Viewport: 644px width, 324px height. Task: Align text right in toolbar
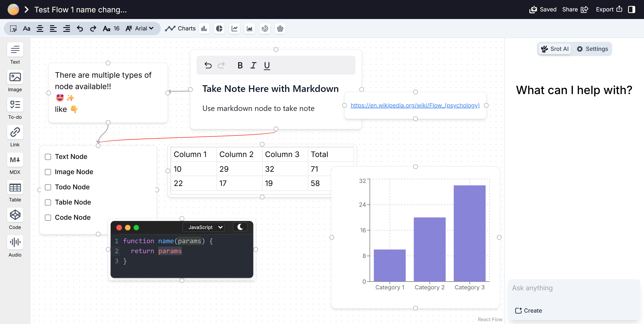click(67, 29)
